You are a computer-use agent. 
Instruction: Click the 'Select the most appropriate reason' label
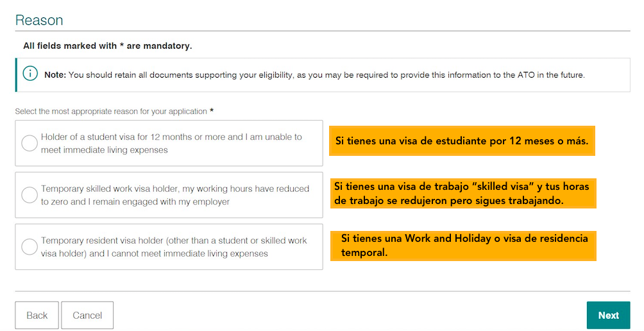tap(111, 111)
